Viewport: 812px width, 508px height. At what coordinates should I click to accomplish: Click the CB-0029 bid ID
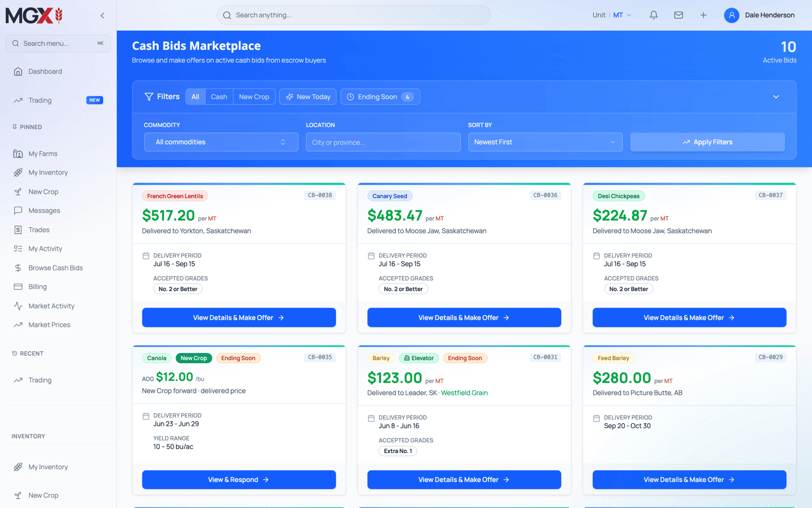[771, 357]
